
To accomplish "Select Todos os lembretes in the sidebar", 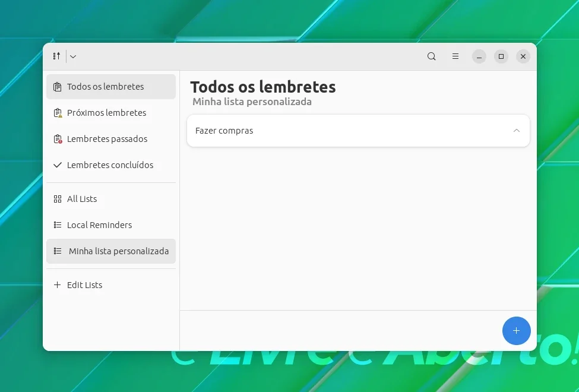I will [111, 87].
